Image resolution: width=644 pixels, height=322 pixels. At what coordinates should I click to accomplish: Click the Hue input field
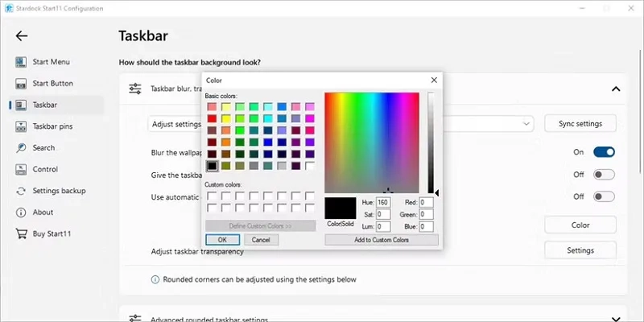coord(383,203)
